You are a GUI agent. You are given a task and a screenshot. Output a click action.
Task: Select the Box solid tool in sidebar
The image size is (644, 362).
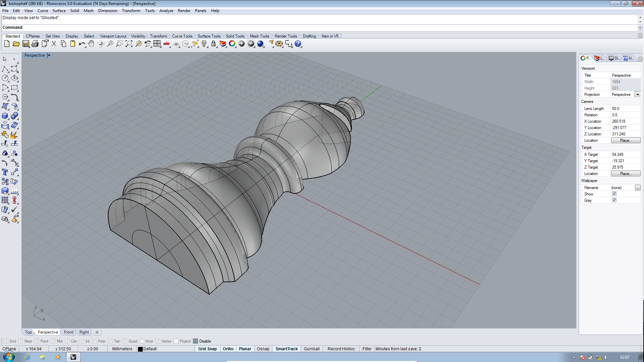5,116
